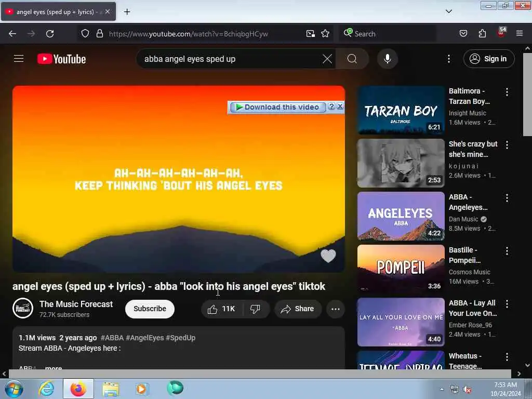Image resolution: width=532 pixels, height=399 pixels.
Task: Click the muted volume tray icon
Action: 467,390
